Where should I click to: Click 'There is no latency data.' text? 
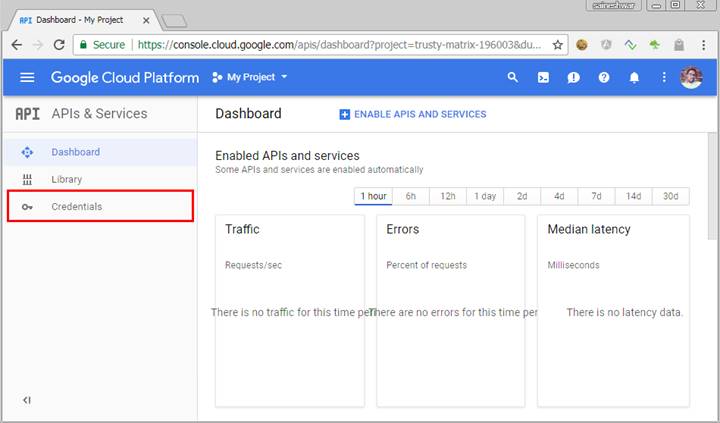(x=624, y=313)
